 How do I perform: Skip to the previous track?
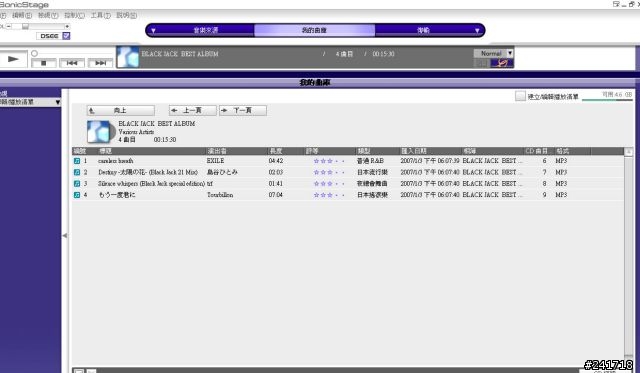point(72,63)
